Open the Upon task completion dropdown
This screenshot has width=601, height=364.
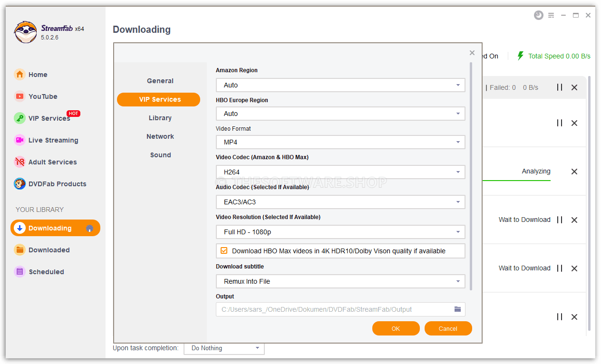click(224, 348)
